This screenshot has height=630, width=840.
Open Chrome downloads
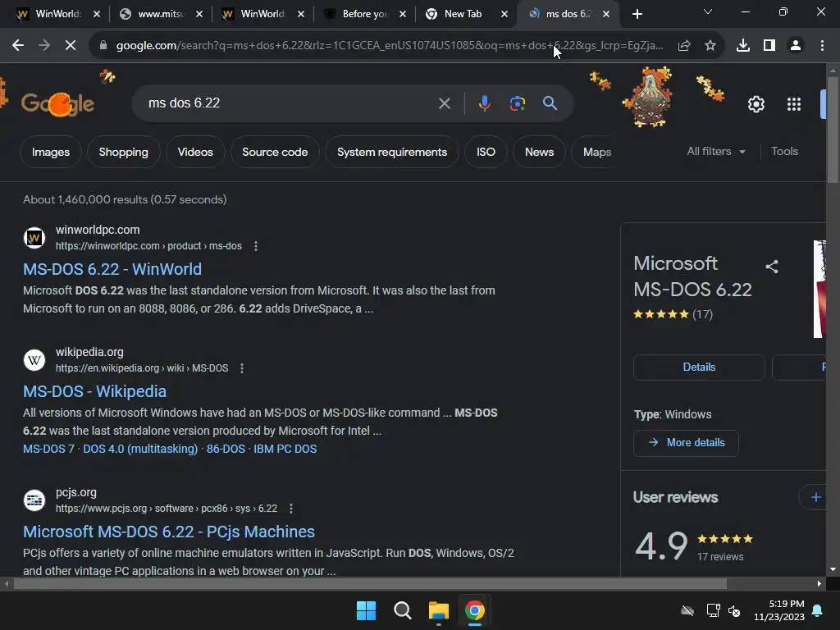point(743,46)
